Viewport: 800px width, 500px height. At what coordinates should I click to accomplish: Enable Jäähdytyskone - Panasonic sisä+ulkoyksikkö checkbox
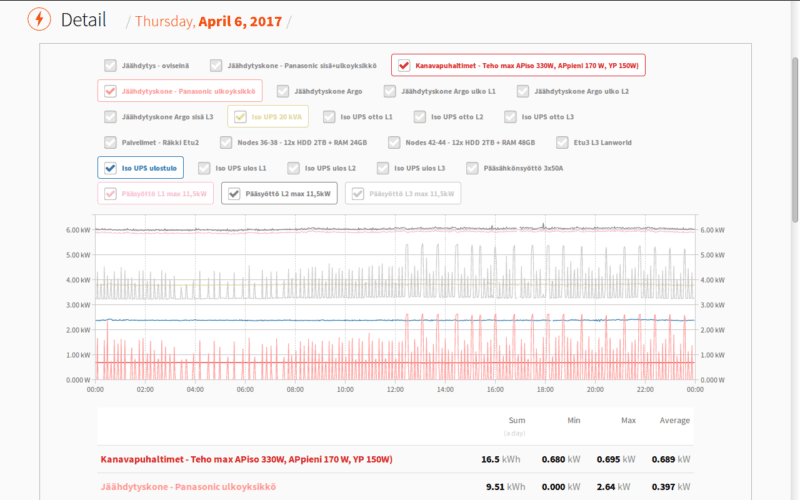tap(216, 66)
